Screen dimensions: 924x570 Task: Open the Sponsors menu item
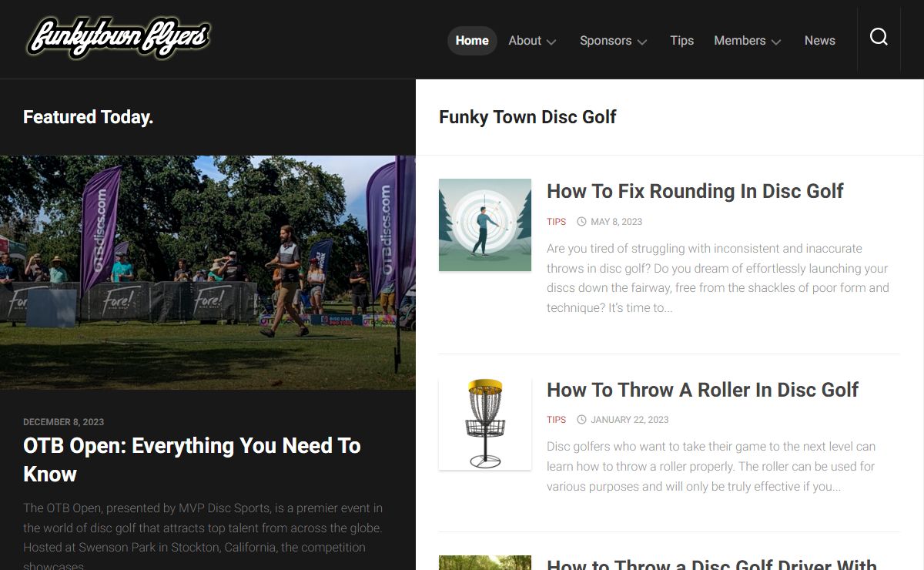(x=605, y=41)
